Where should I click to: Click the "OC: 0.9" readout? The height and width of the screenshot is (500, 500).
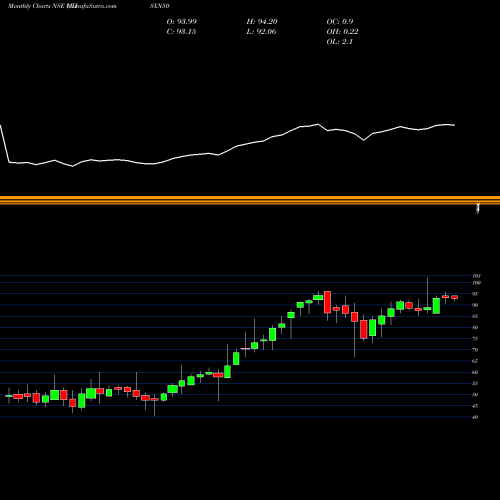(340, 22)
